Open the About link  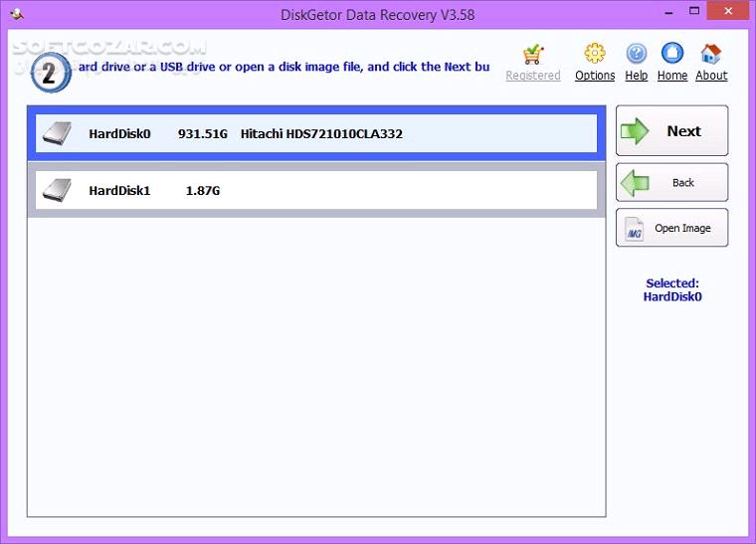click(711, 76)
